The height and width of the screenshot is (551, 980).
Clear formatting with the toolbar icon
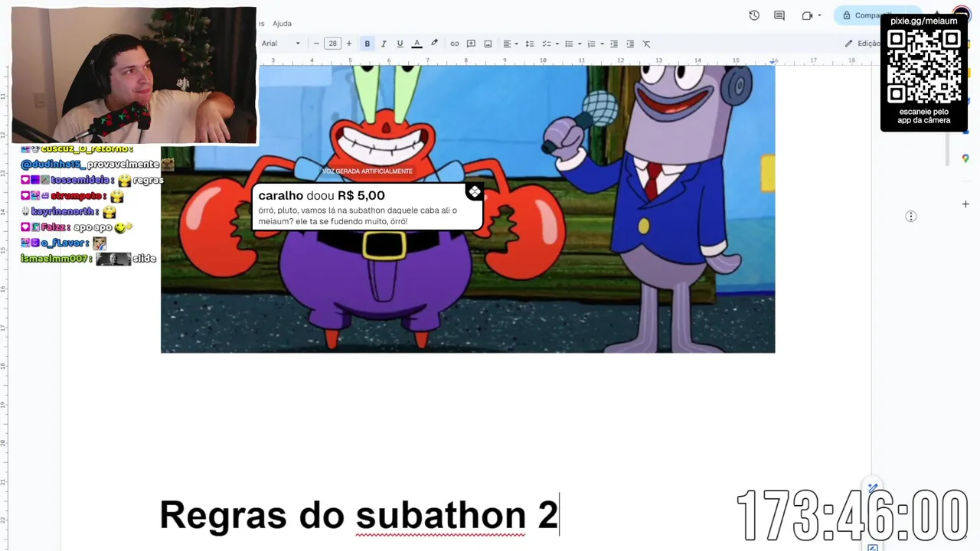point(646,44)
